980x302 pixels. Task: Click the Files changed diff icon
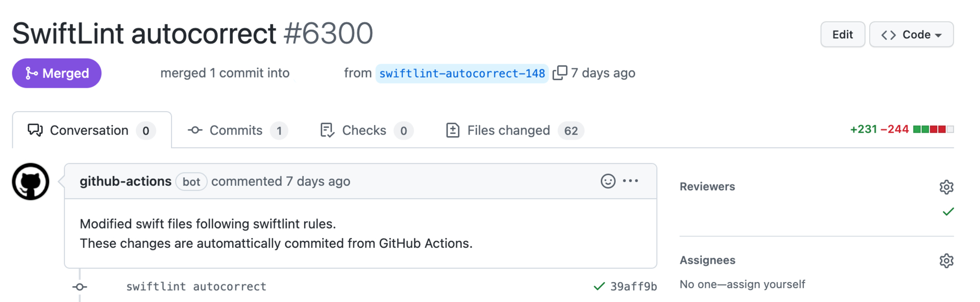452,130
